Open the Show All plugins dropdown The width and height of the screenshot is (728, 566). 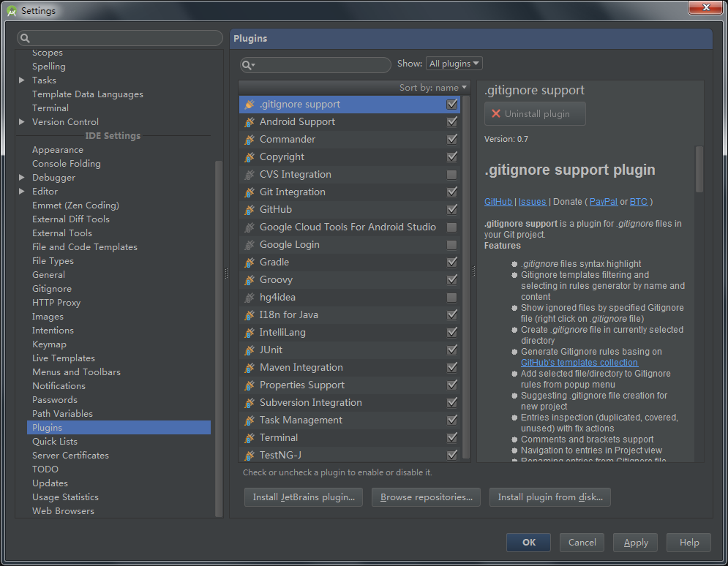(x=454, y=64)
